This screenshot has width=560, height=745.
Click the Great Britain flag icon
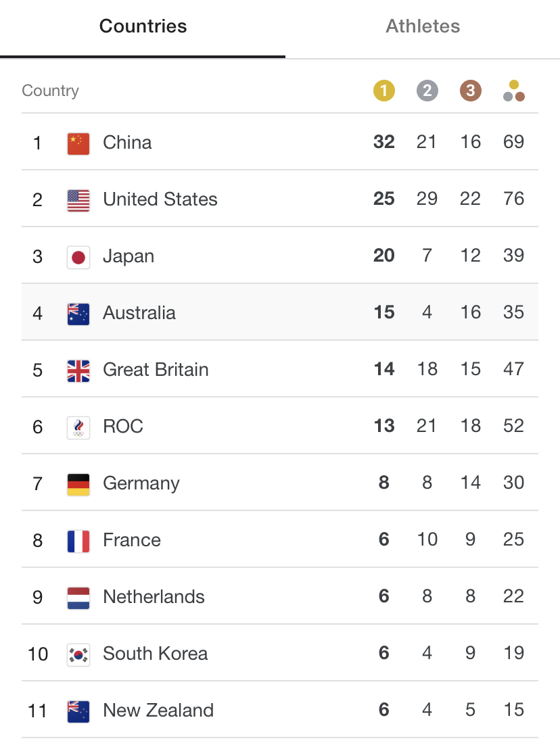[78, 371]
